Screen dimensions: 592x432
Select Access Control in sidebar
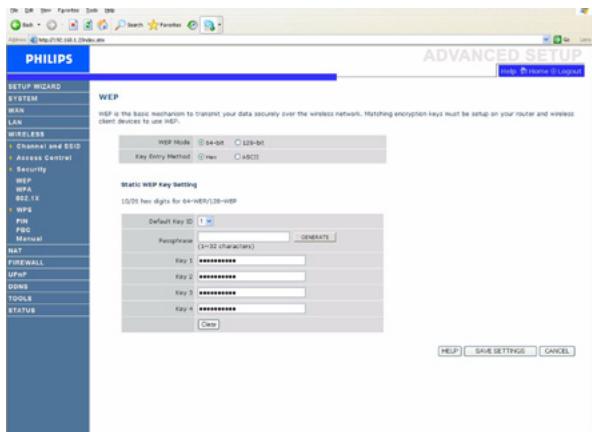click(x=44, y=158)
